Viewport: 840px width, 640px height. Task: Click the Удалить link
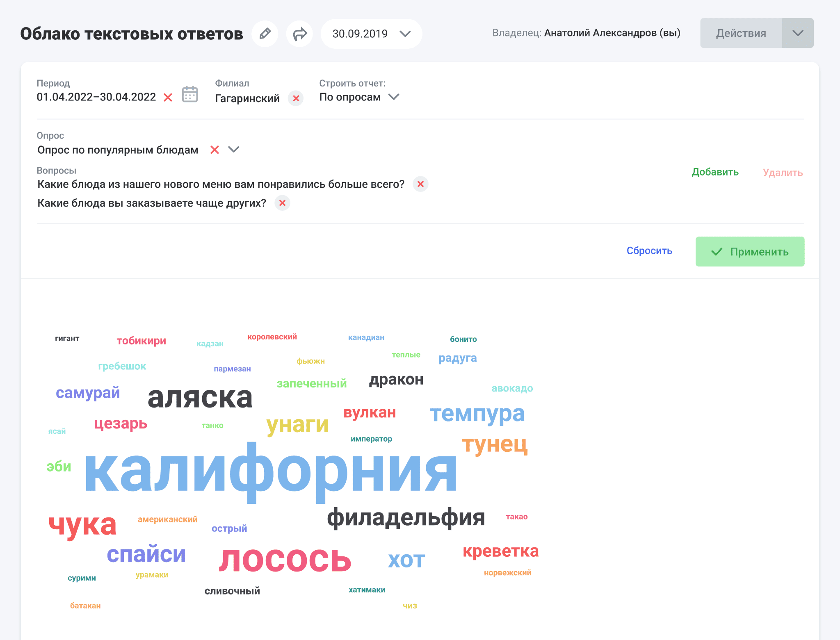[783, 173]
